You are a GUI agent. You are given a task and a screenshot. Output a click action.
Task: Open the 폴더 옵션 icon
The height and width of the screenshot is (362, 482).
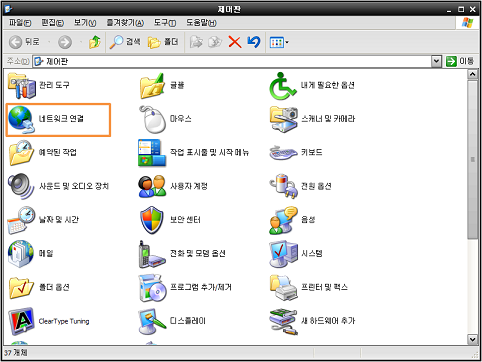21,288
